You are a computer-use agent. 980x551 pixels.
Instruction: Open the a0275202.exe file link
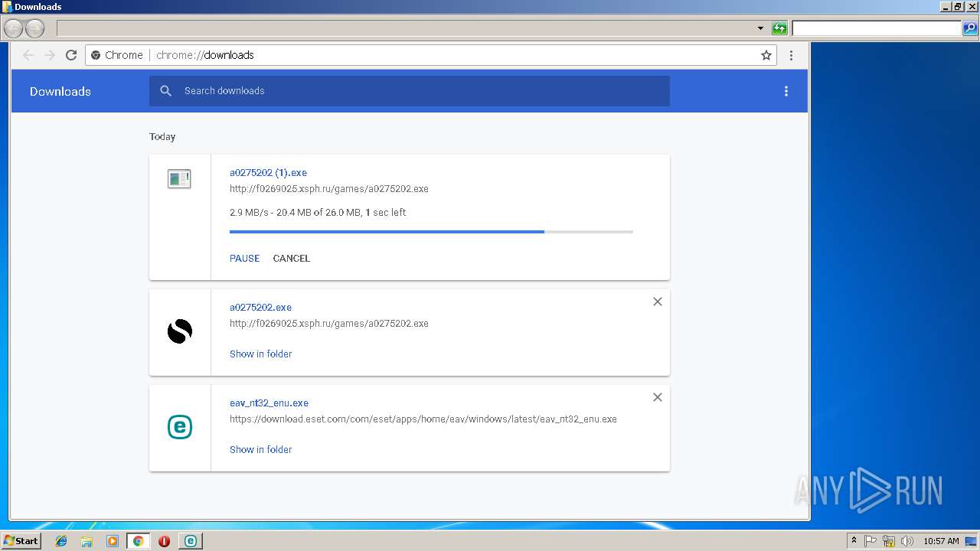(260, 308)
